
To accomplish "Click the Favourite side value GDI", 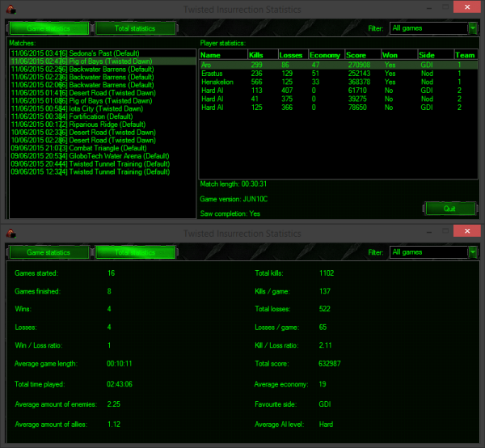I will click(325, 404).
